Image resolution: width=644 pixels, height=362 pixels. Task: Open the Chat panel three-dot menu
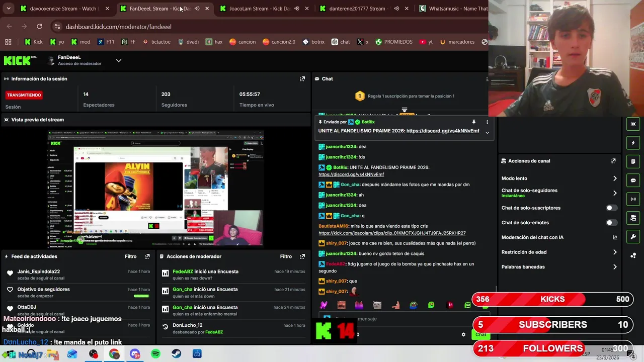click(x=487, y=79)
